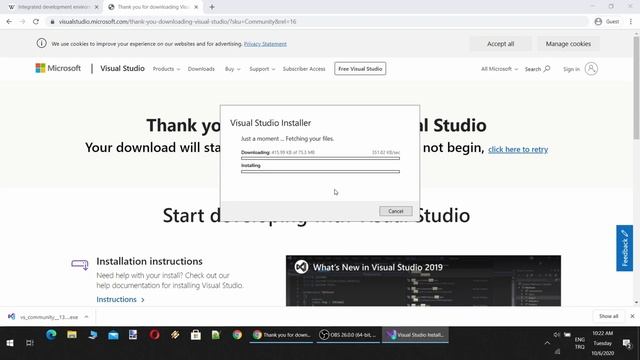Open the site Search
640x360 pixels.
point(537,69)
